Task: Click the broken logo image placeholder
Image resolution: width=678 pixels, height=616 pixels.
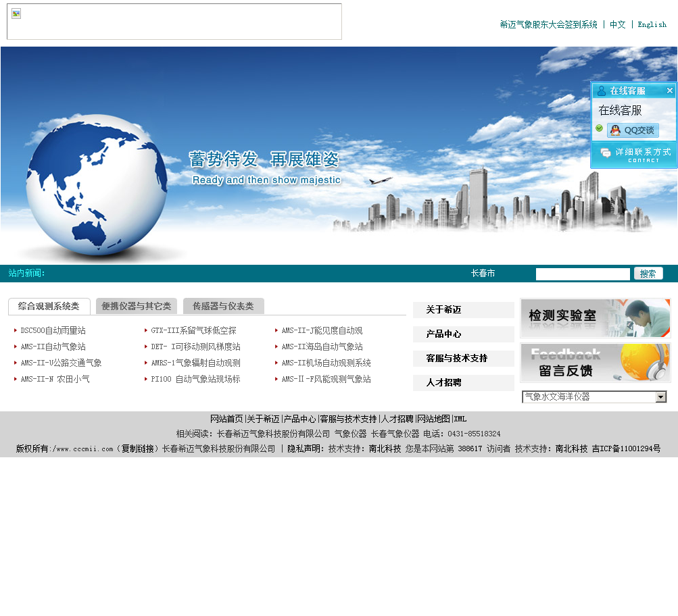Action: point(174,22)
